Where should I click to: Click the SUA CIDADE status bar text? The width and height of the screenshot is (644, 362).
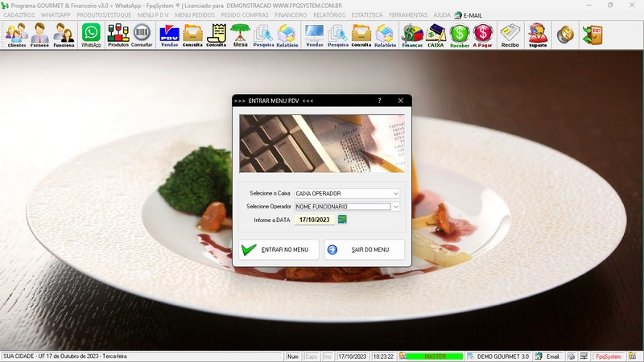coord(65,356)
